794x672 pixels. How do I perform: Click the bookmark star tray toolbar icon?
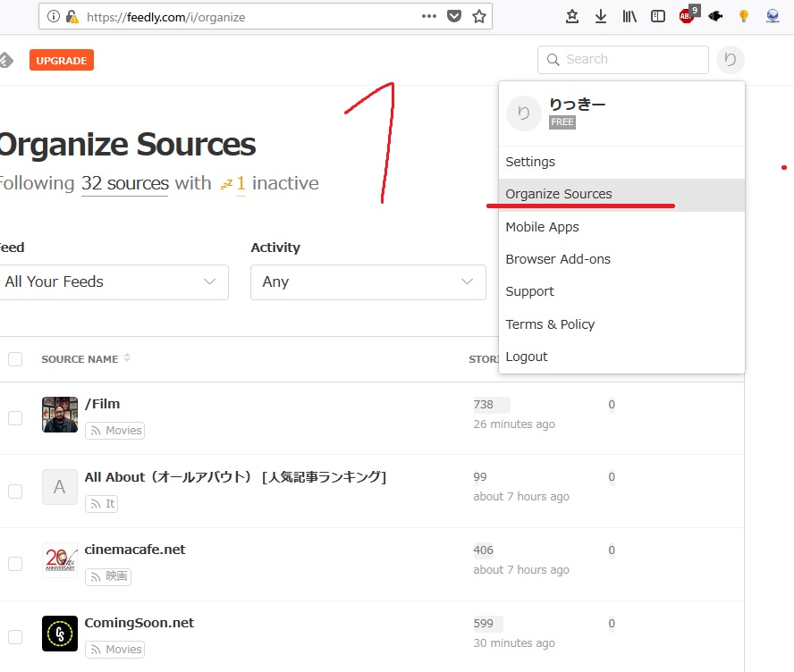pyautogui.click(x=572, y=16)
